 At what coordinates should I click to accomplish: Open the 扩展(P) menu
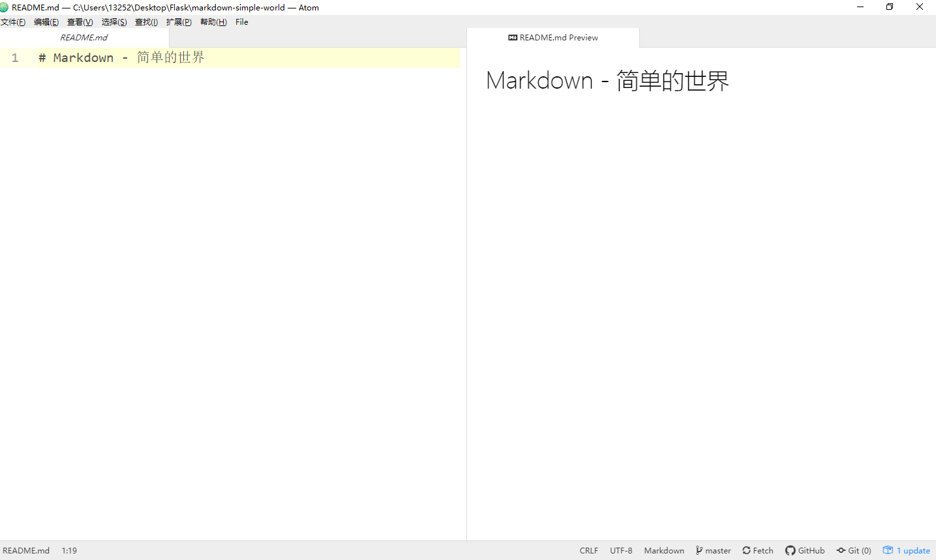179,22
